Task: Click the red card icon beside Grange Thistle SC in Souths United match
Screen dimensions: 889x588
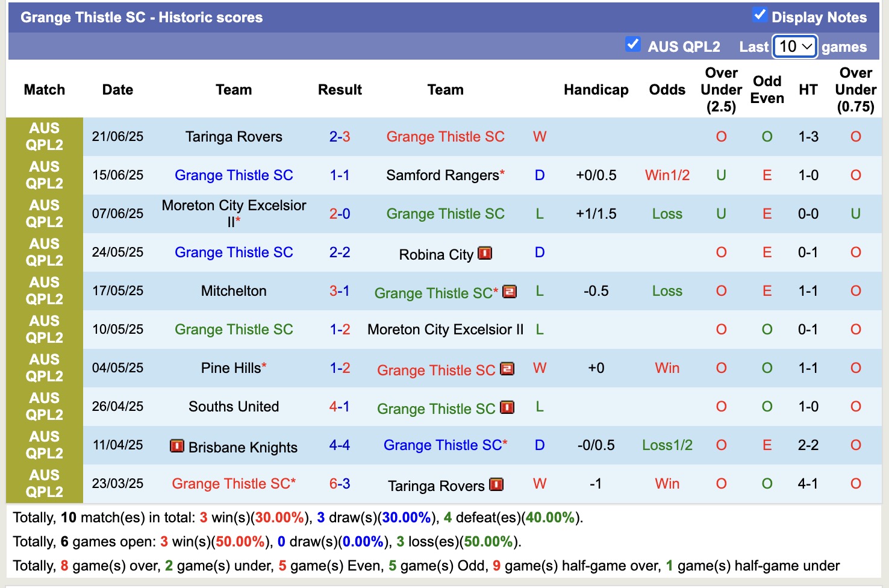Action: tap(508, 408)
